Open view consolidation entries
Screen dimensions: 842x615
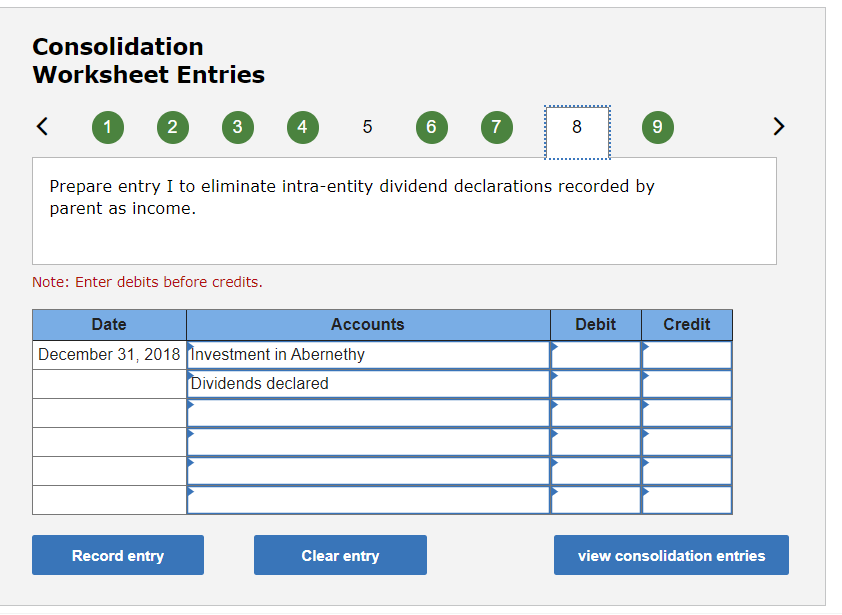coord(671,555)
